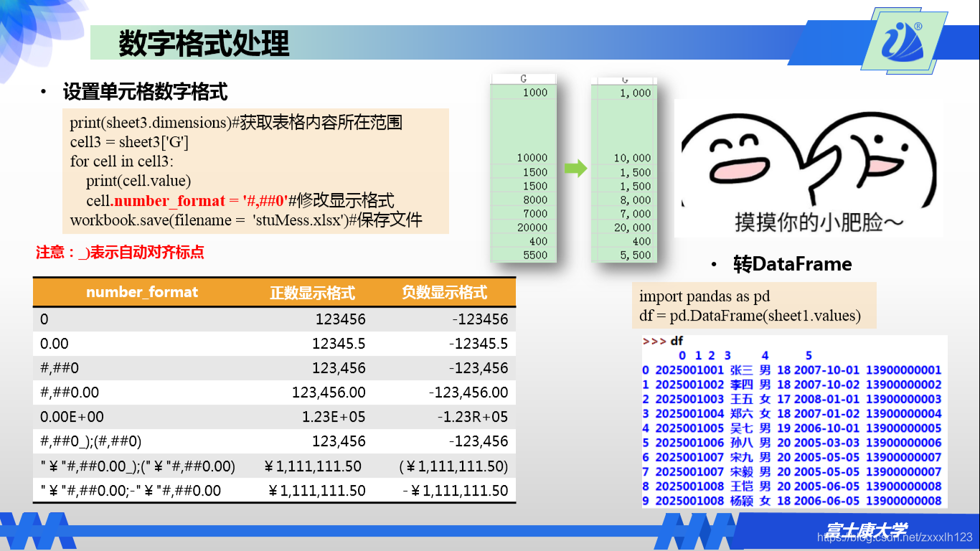Click the heading 设置单元格数字格式

tap(145, 92)
